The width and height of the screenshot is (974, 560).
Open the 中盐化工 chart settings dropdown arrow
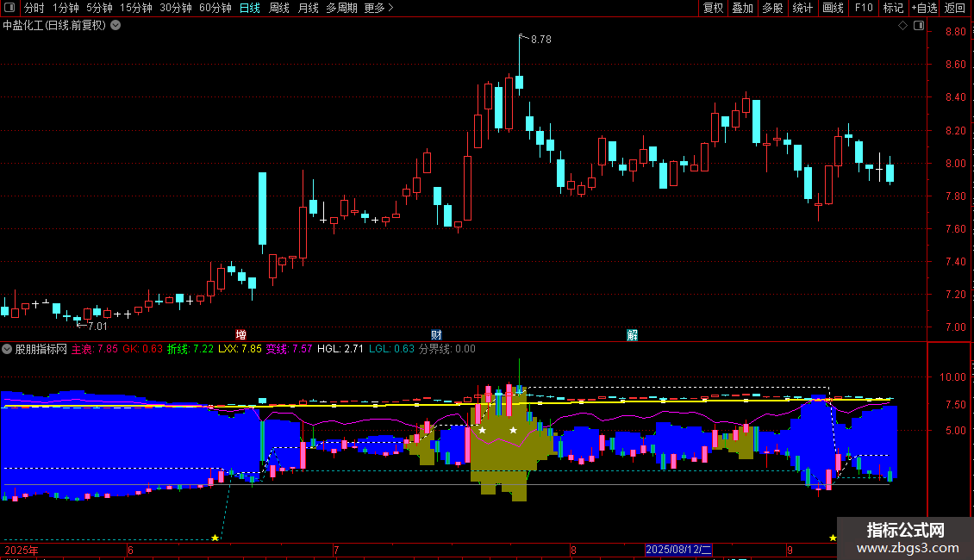coord(116,26)
